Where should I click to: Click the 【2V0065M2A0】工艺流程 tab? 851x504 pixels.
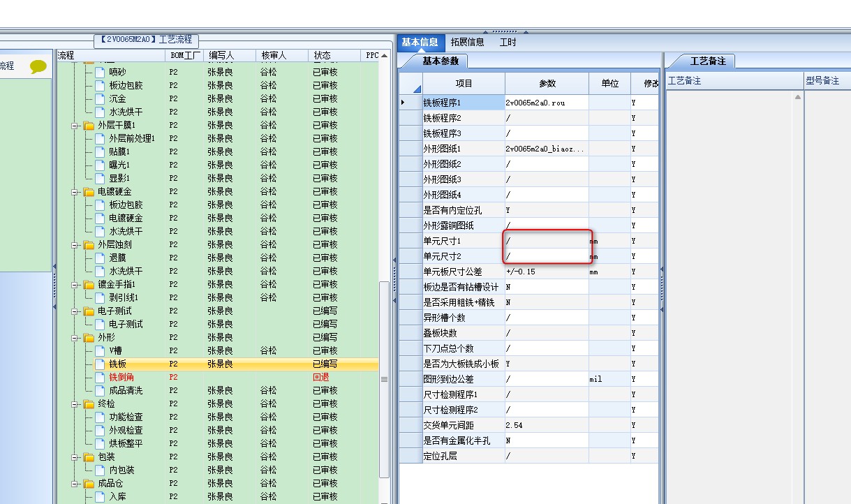click(146, 40)
